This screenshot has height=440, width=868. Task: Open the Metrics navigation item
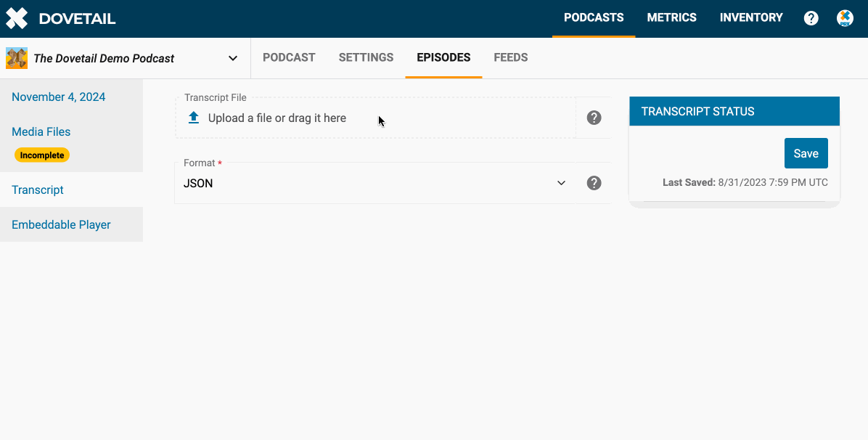(671, 17)
